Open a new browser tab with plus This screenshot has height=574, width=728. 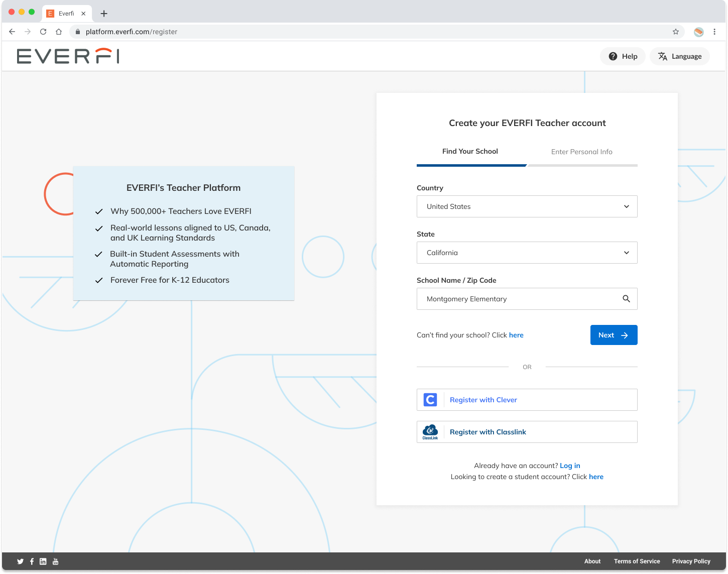pos(104,14)
